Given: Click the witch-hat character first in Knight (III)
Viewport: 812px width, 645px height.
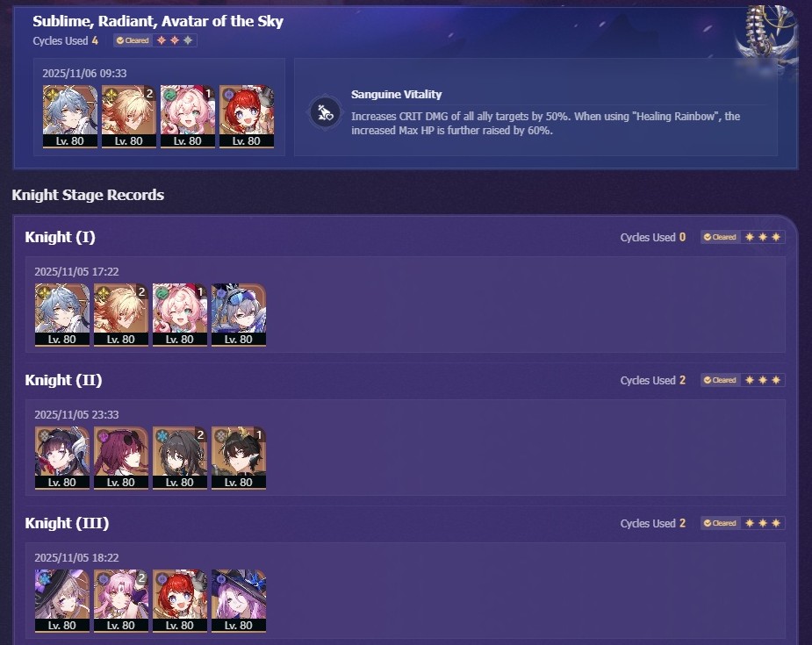Looking at the screenshot, I should [62, 600].
